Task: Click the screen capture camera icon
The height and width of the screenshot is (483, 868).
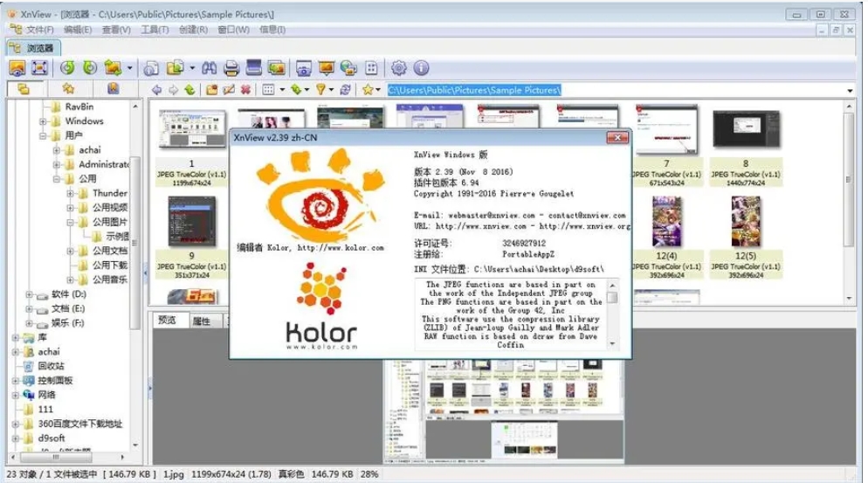Action: [303, 68]
